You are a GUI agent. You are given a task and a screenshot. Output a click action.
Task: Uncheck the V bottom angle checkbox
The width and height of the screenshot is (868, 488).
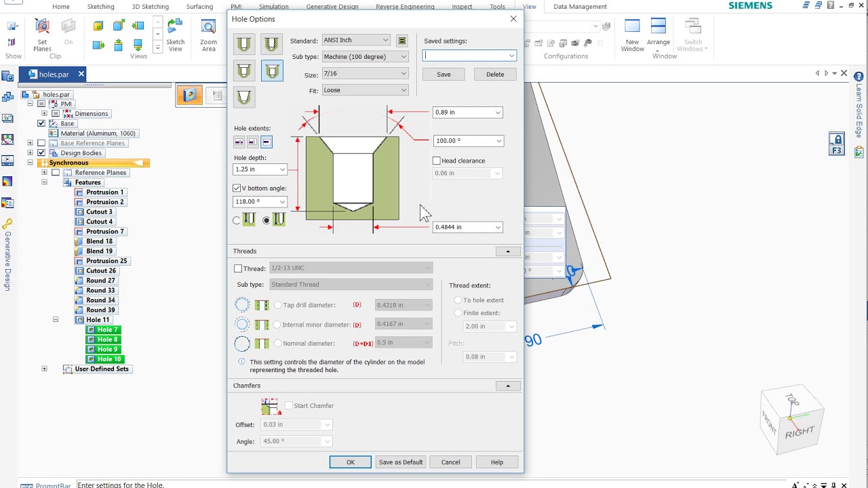(x=237, y=188)
